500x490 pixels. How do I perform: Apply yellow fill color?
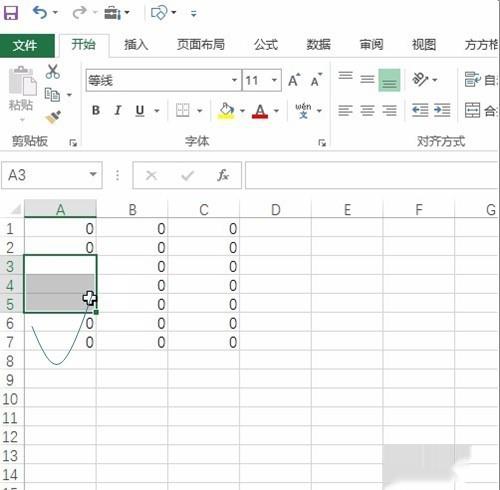(226, 110)
